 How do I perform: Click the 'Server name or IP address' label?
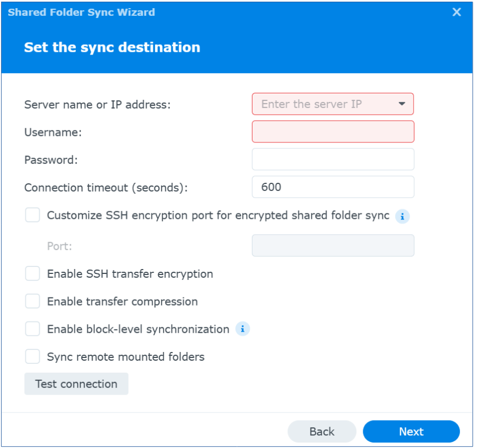click(98, 104)
